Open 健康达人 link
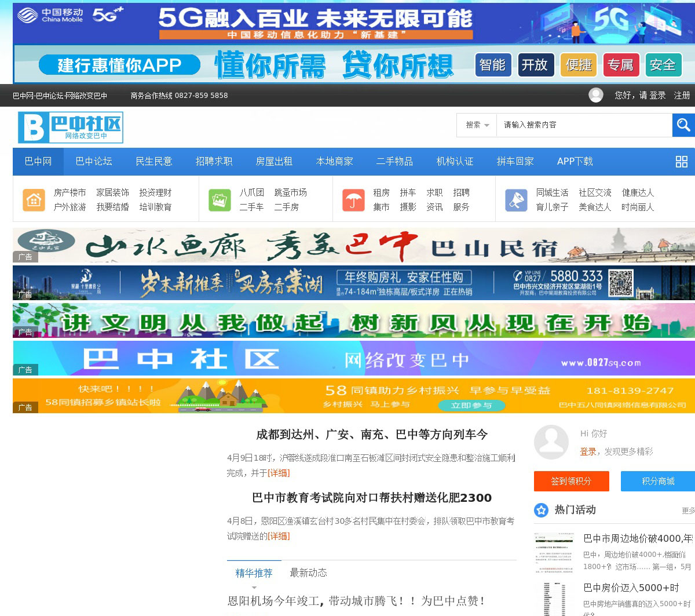The height and width of the screenshot is (616, 695). [638, 192]
